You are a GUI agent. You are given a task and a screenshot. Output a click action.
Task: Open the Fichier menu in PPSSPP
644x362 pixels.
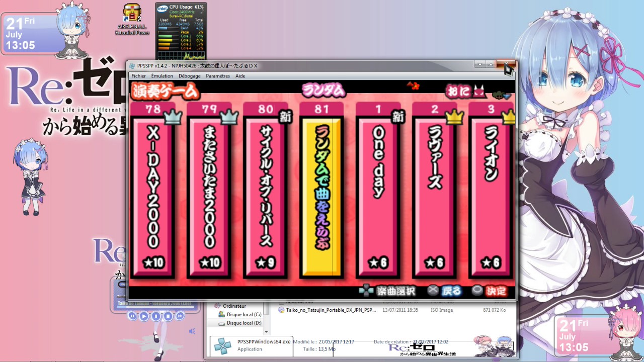(x=138, y=76)
